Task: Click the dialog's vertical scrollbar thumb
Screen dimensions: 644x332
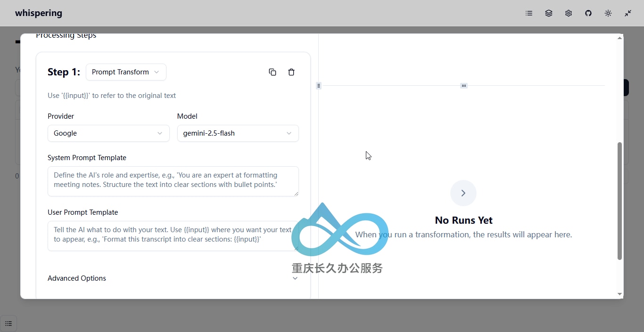Action: tap(619, 201)
